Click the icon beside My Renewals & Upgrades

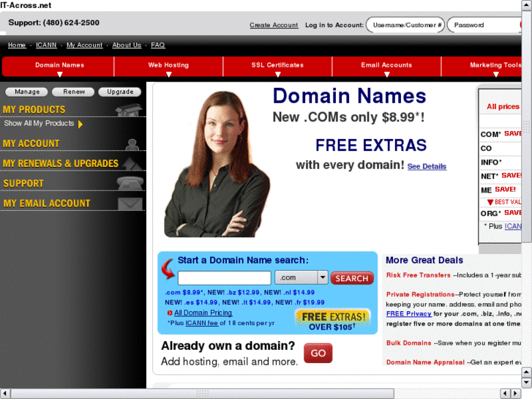[132, 163]
